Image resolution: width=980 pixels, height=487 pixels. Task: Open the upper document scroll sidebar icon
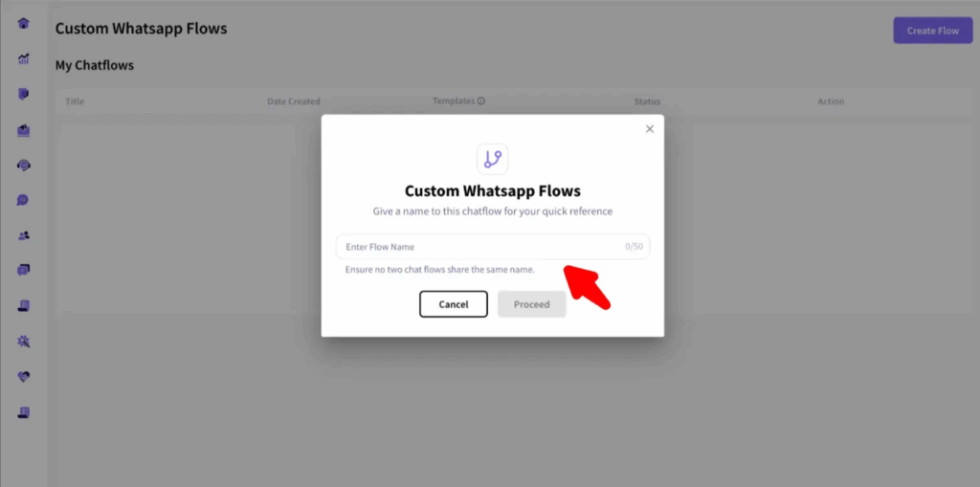click(x=24, y=306)
